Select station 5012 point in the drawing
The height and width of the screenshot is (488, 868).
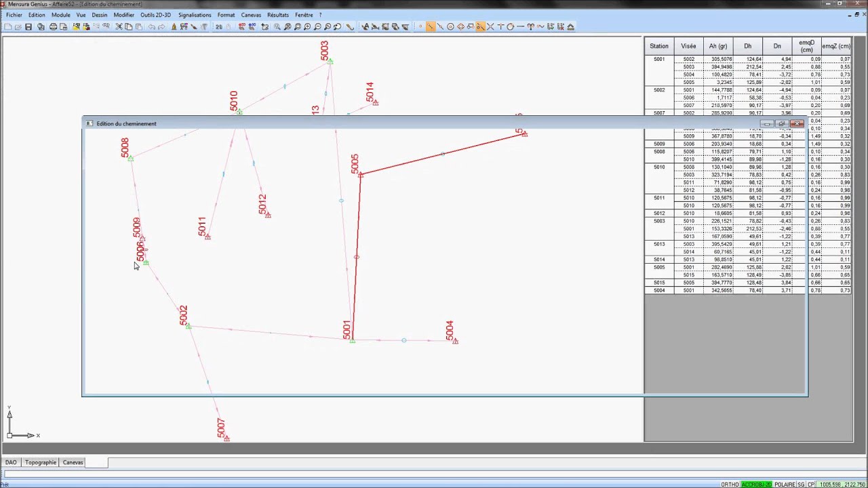coord(268,215)
